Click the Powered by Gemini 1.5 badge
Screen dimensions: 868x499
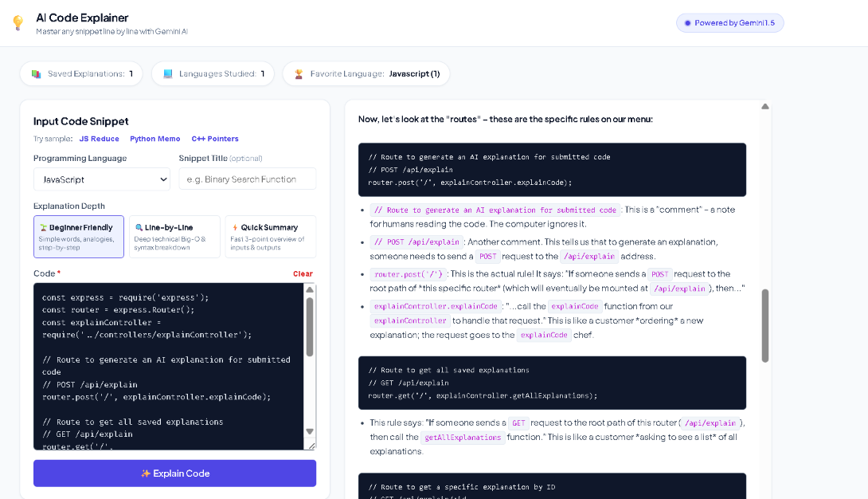729,23
